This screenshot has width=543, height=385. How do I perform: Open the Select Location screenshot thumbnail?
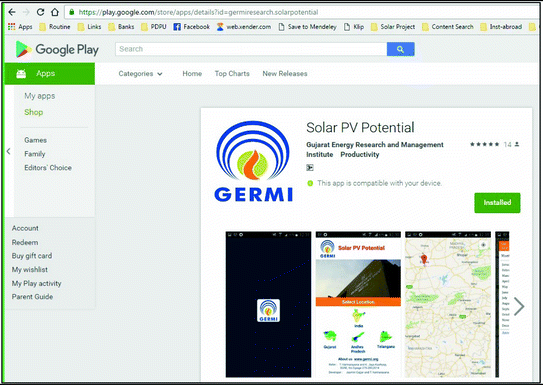point(358,304)
